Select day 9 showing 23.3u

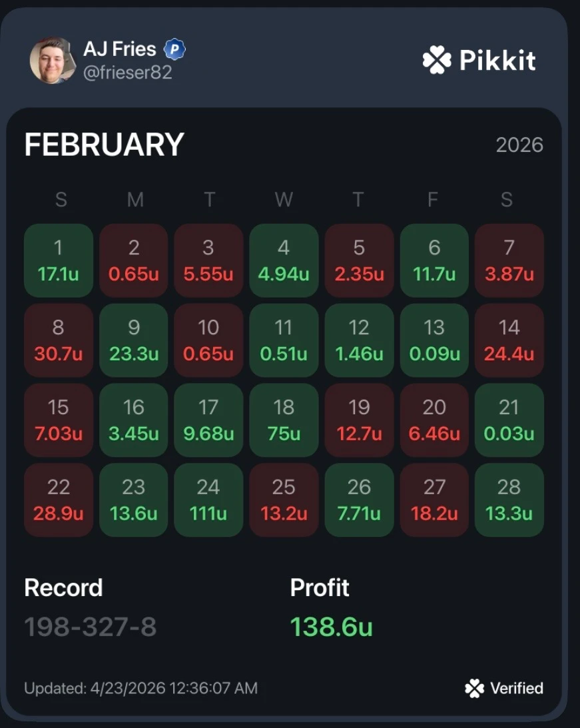coord(134,340)
